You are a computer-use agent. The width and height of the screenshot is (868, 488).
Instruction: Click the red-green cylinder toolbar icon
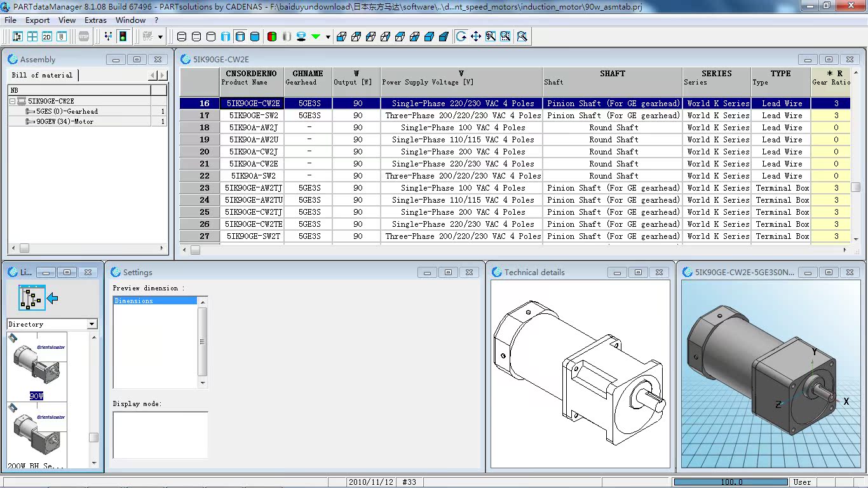[272, 37]
